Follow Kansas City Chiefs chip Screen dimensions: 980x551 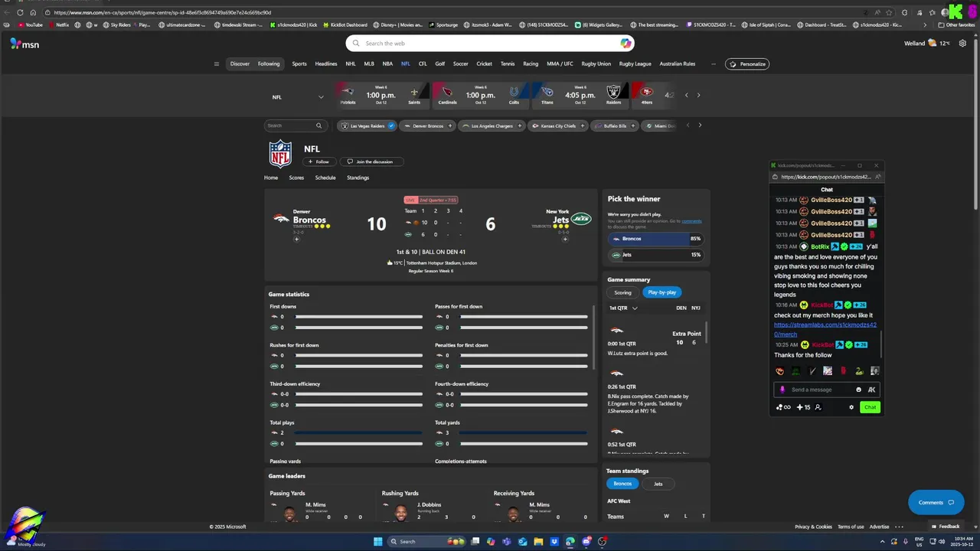[583, 126]
